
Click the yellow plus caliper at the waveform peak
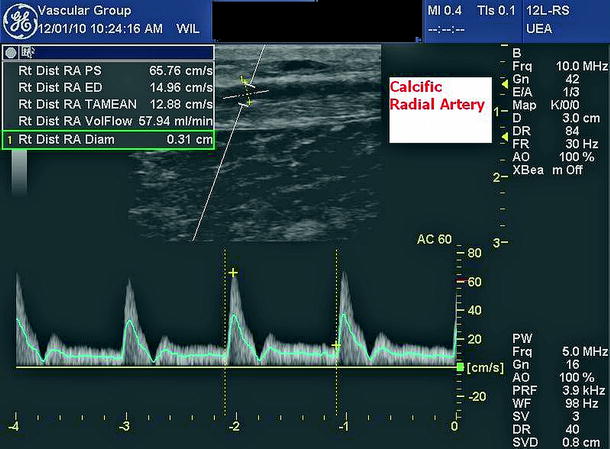coord(233,272)
